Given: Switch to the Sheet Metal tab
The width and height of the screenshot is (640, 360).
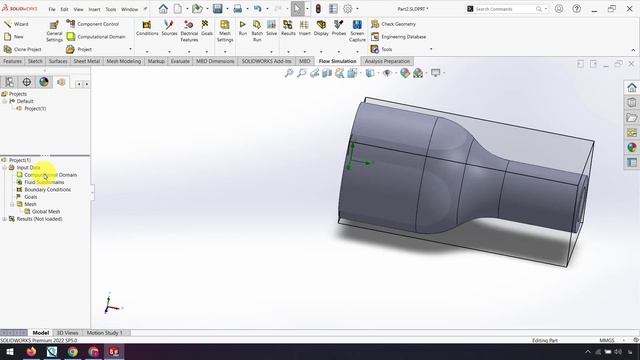Looking at the screenshot, I should pyautogui.click(x=87, y=61).
